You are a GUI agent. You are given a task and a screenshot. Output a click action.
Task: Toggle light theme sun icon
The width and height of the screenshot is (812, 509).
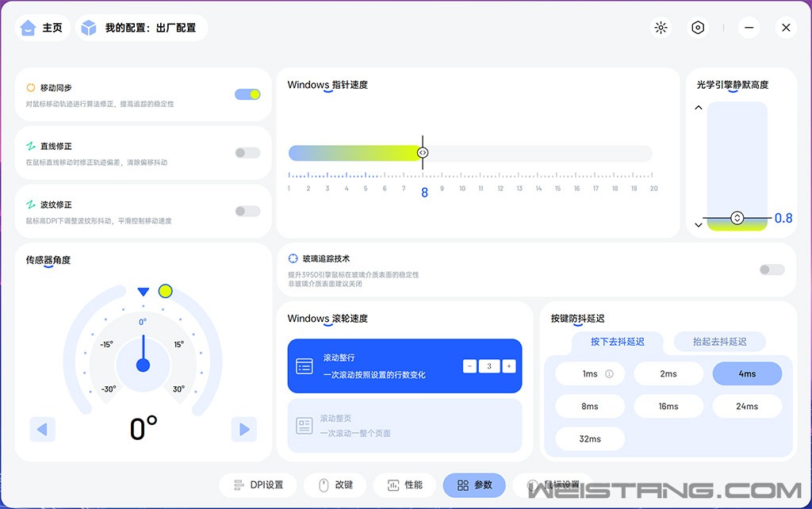[x=661, y=28]
